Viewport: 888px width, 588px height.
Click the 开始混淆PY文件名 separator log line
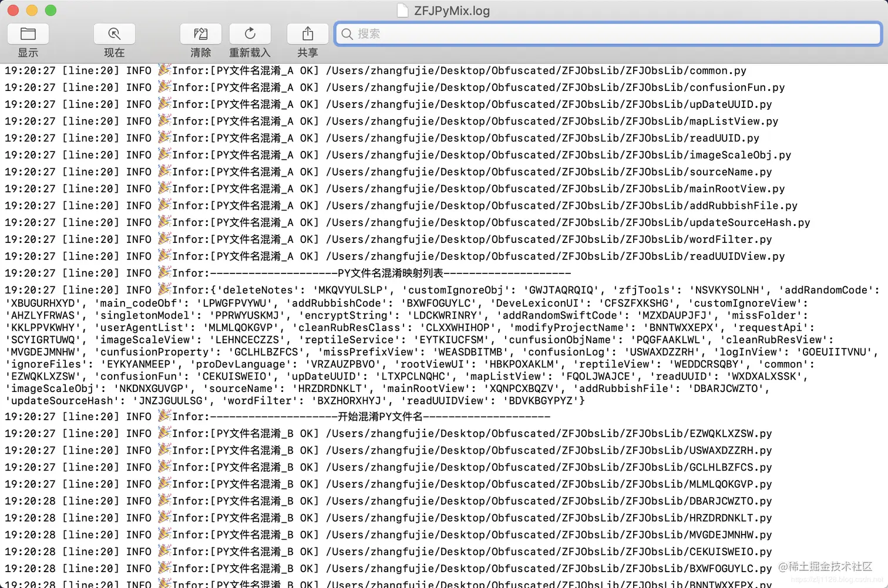(x=278, y=417)
